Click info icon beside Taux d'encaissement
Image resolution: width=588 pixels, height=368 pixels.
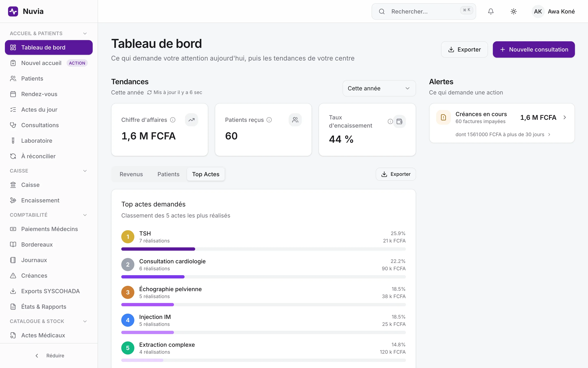pyautogui.click(x=390, y=121)
